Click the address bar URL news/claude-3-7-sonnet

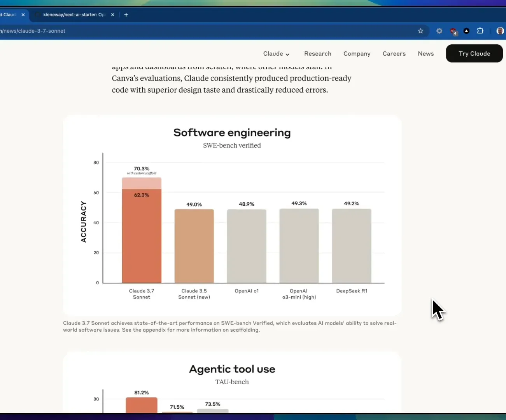coord(33,31)
